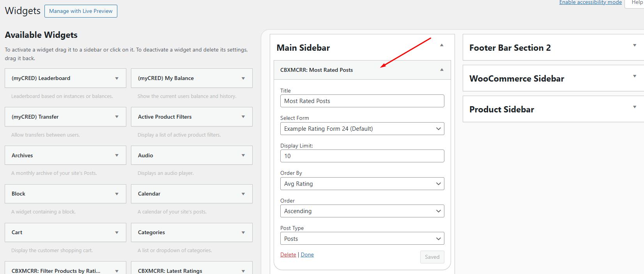
Task: Expand the (myCRED) Leaderboard widget arrow
Action: point(117,78)
